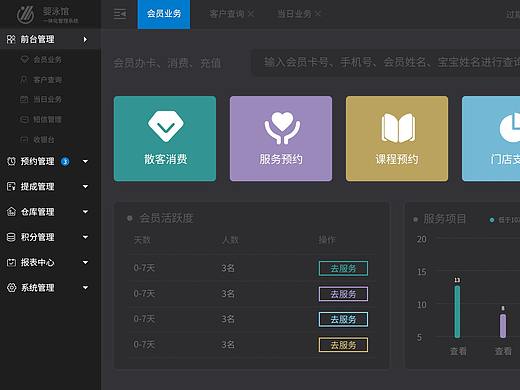Click the pie chart icon on the blue 门店 card
The image size is (520, 390).
point(510,128)
